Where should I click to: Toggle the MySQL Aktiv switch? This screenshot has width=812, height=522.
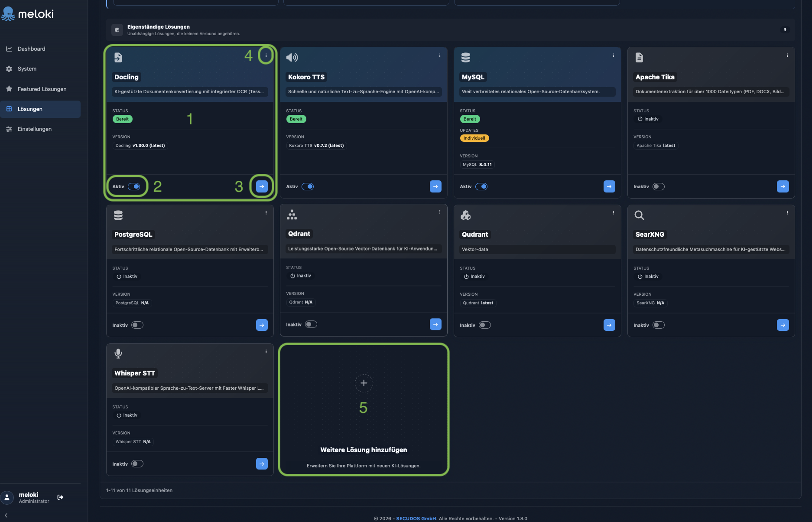(481, 186)
